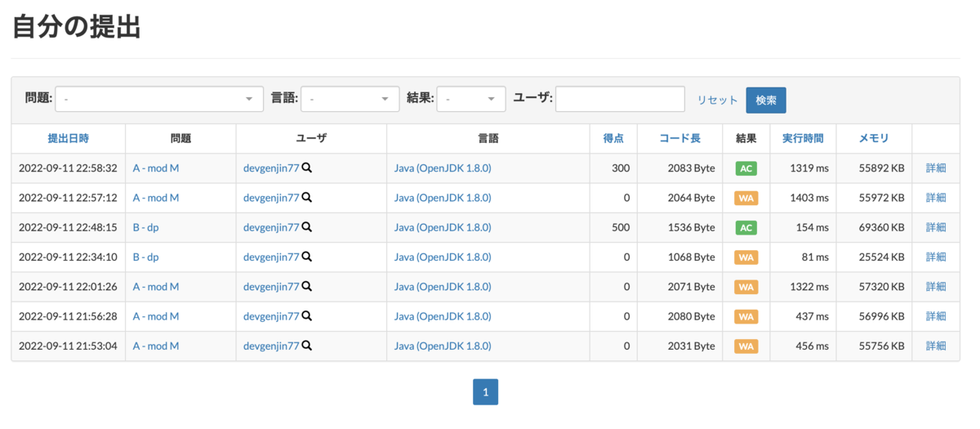Click Java (OpenJDK 1.8.0) in 22:57:12 row
This screenshot has height=429, width=980.
[443, 198]
